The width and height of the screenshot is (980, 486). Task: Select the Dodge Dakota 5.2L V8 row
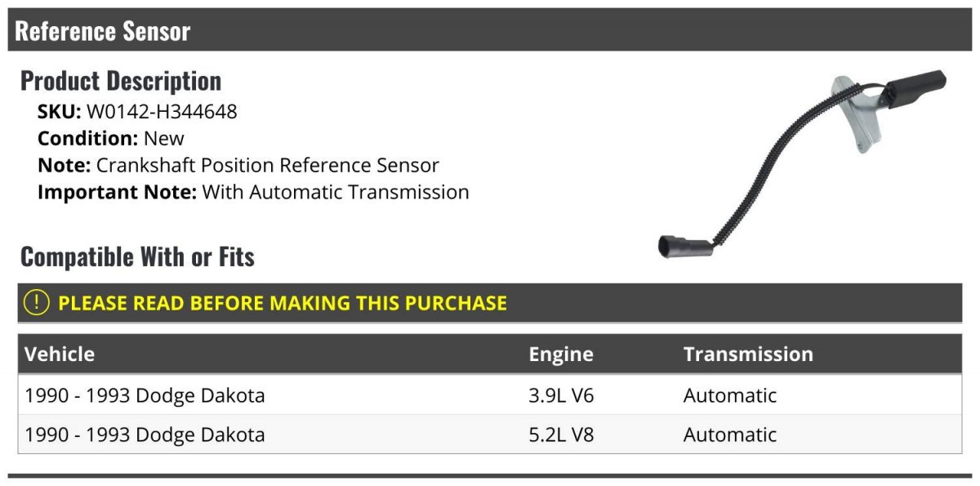coord(490,435)
